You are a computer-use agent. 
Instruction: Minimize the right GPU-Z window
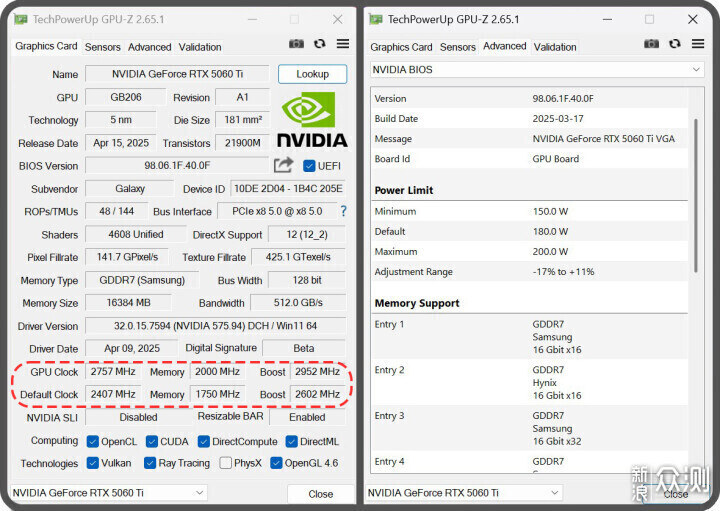[607, 19]
